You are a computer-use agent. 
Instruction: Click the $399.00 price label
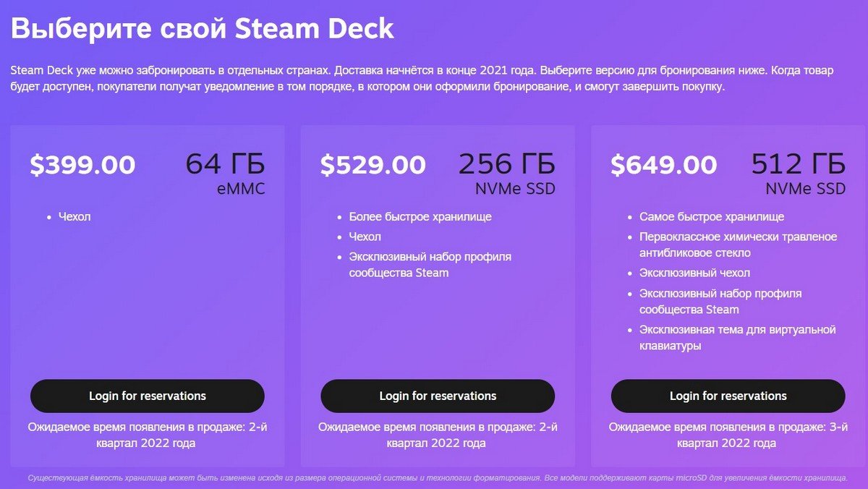[82, 165]
